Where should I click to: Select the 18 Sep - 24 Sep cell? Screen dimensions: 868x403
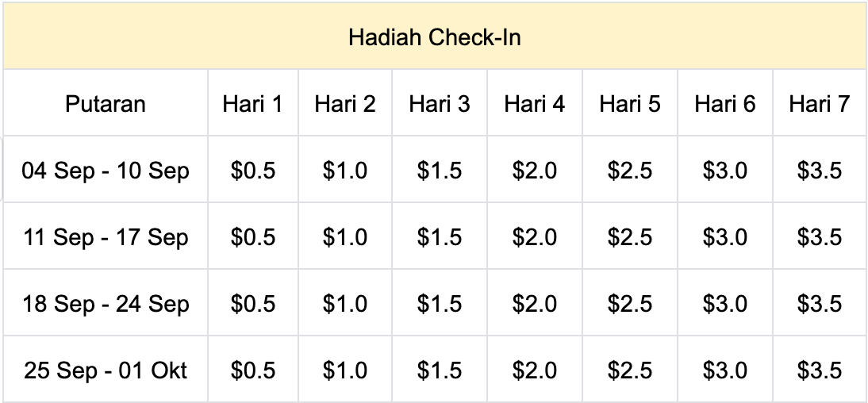(106, 304)
